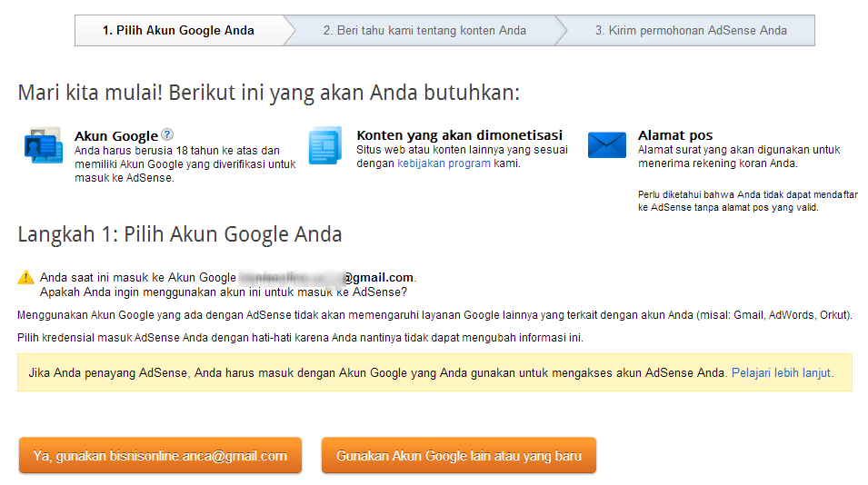Click the Alamat pos heading

[675, 135]
